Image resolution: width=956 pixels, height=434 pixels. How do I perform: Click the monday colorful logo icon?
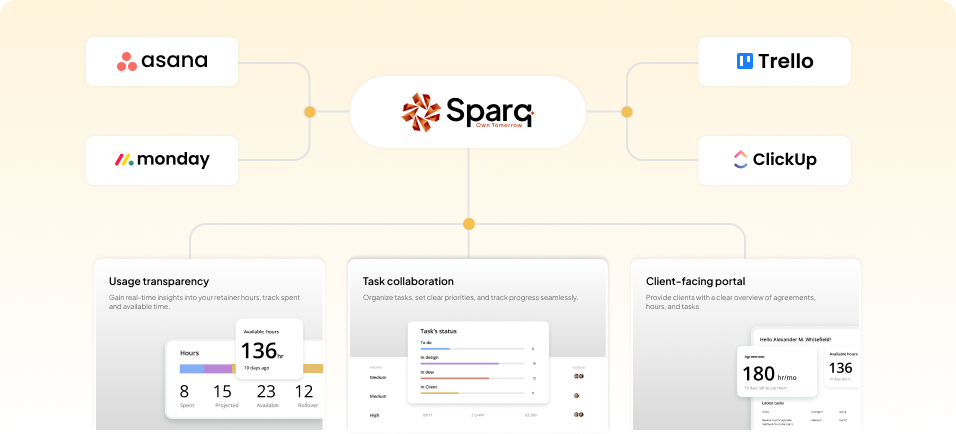coord(124,160)
